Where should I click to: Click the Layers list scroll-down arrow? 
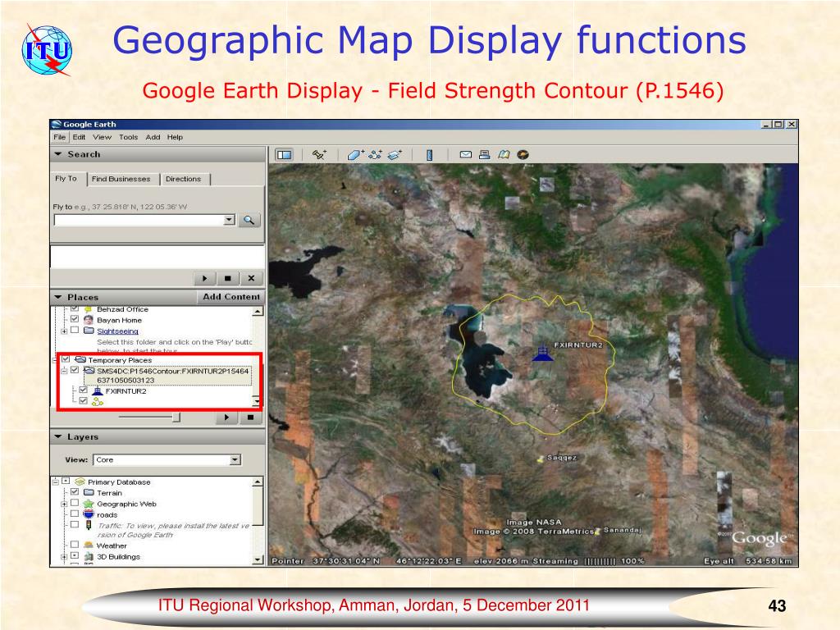[258, 559]
